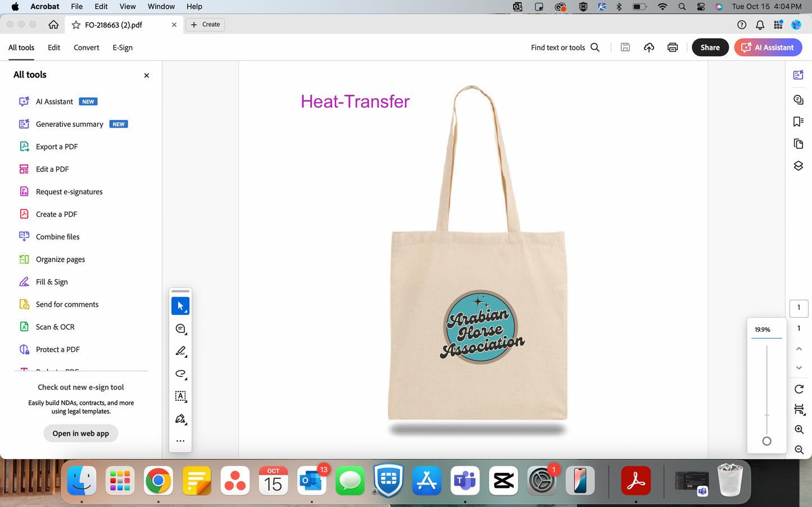Open the View menu
Screen dimensions: 812x507
point(128,7)
